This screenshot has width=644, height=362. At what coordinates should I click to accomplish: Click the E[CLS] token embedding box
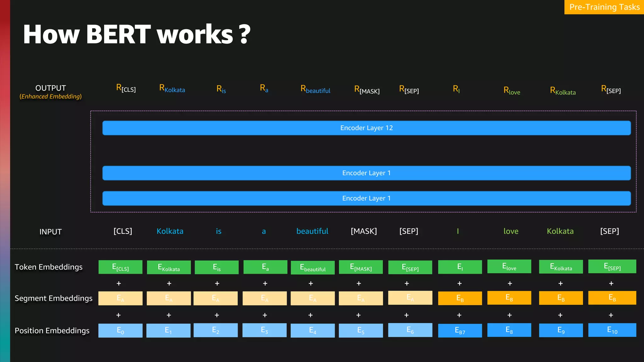(120, 267)
